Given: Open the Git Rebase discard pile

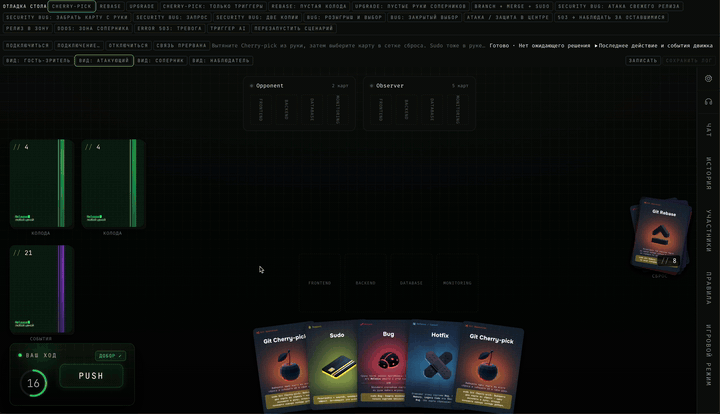Looking at the screenshot, I should tap(660, 235).
